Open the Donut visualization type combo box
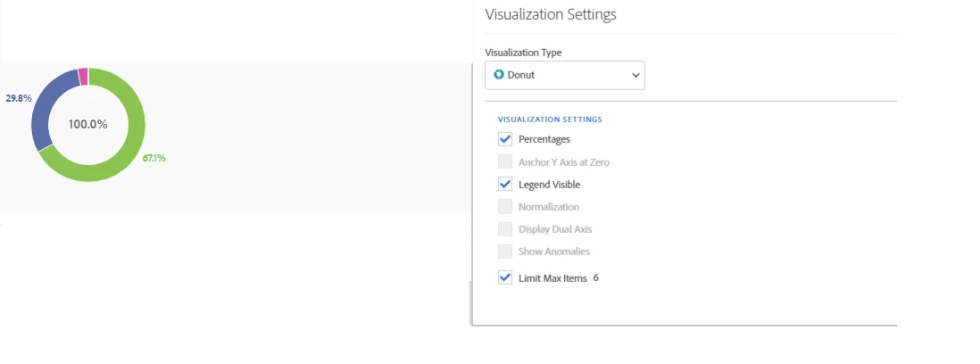980x364 pixels. click(564, 75)
